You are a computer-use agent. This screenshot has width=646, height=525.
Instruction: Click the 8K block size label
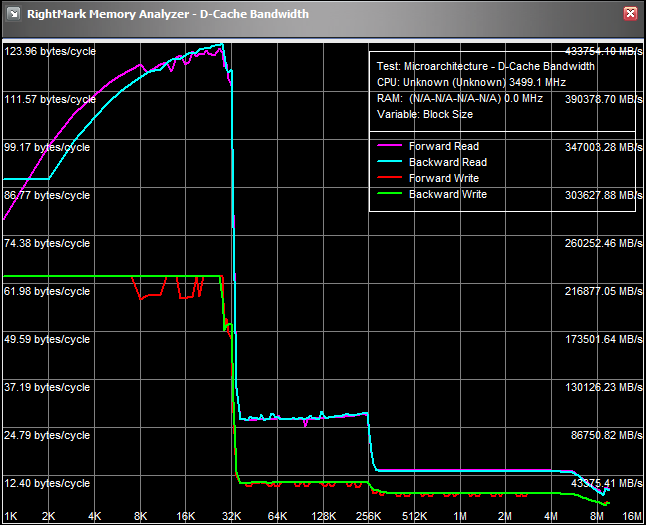[140, 516]
